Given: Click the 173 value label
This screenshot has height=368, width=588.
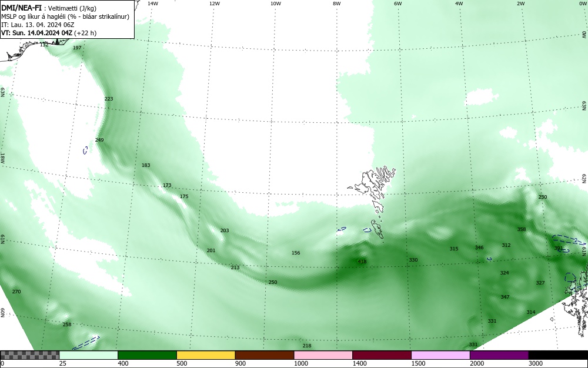Looking at the screenshot, I should (x=167, y=185).
